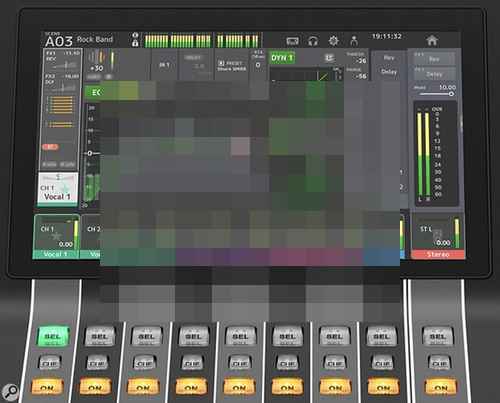This screenshot has width=500, height=403.
Task: Expand the DYN 1 graph thumbnail
Action: click(306, 75)
